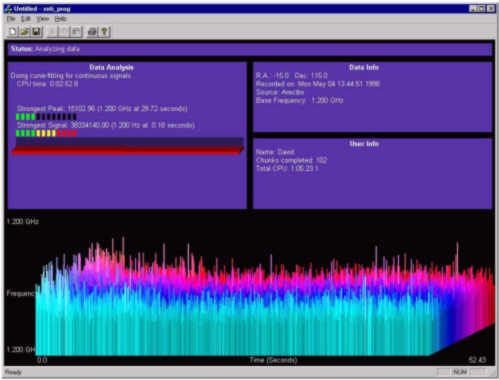The width and height of the screenshot is (499, 380).
Task: Click the Strongest Signal colored indicator bar
Action: click(46, 133)
